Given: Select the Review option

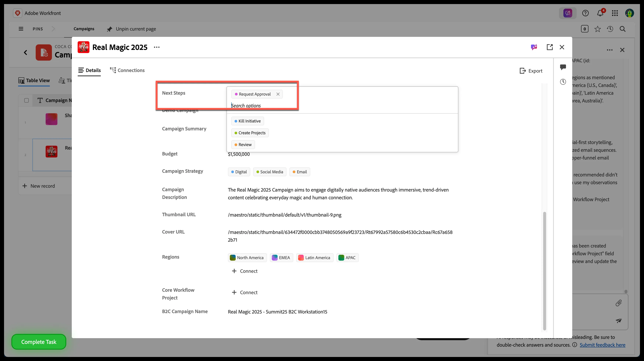Looking at the screenshot, I should pos(243,145).
